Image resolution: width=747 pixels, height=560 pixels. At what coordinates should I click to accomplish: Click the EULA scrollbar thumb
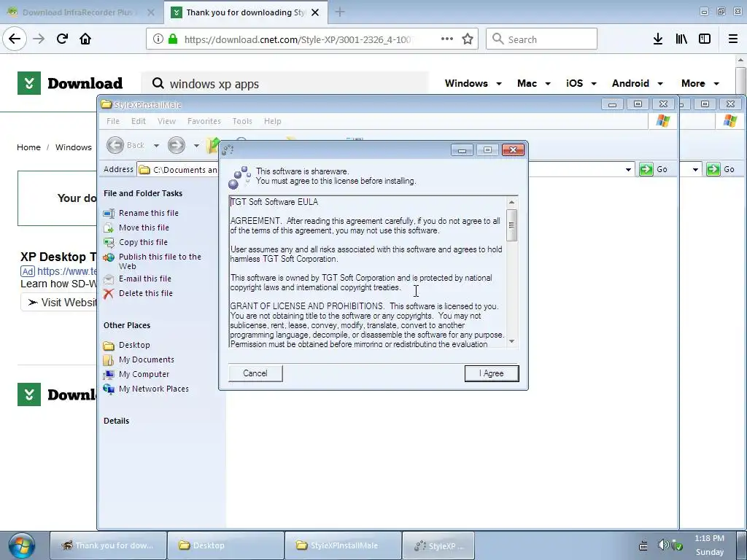tap(511, 225)
